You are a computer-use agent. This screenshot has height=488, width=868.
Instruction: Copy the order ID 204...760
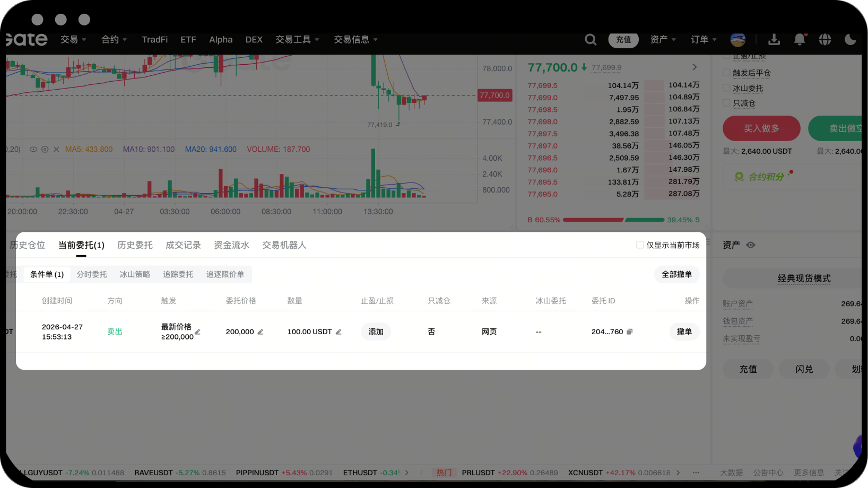tap(630, 332)
